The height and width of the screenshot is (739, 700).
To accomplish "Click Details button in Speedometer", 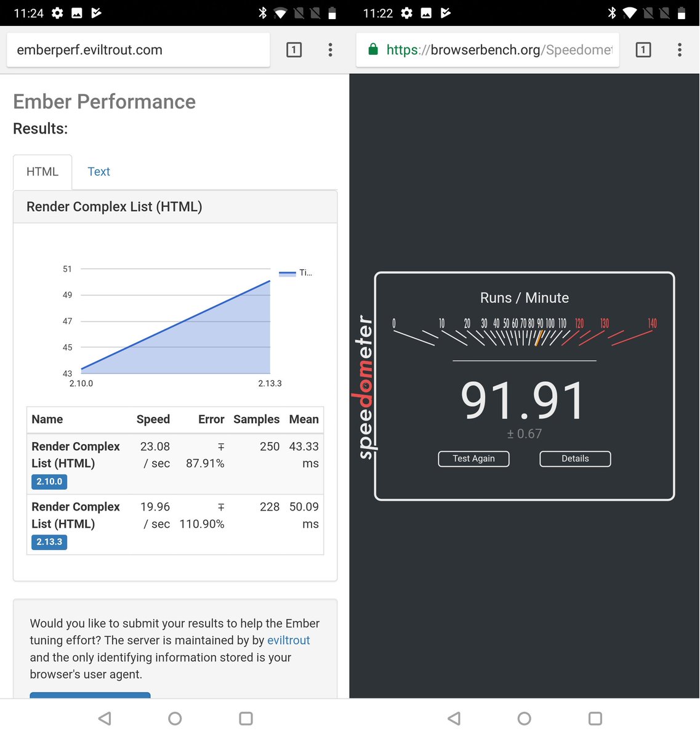I will coord(575,459).
